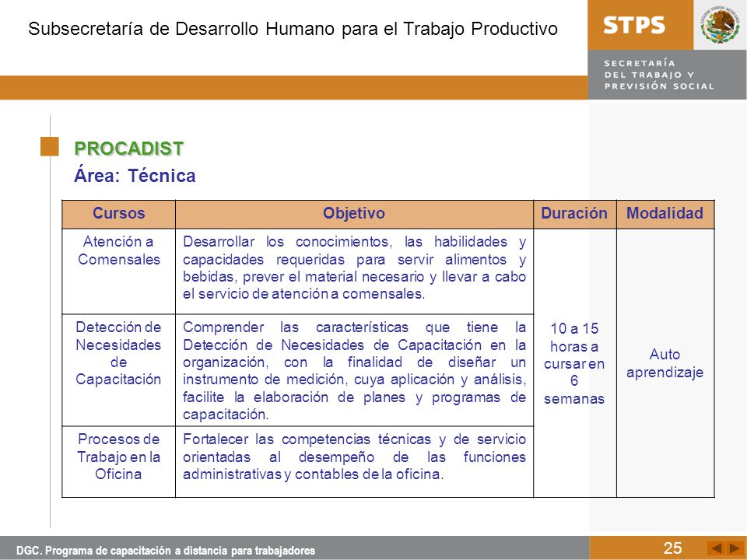Click the STPS logo
The height and width of the screenshot is (560, 747).
(x=634, y=25)
